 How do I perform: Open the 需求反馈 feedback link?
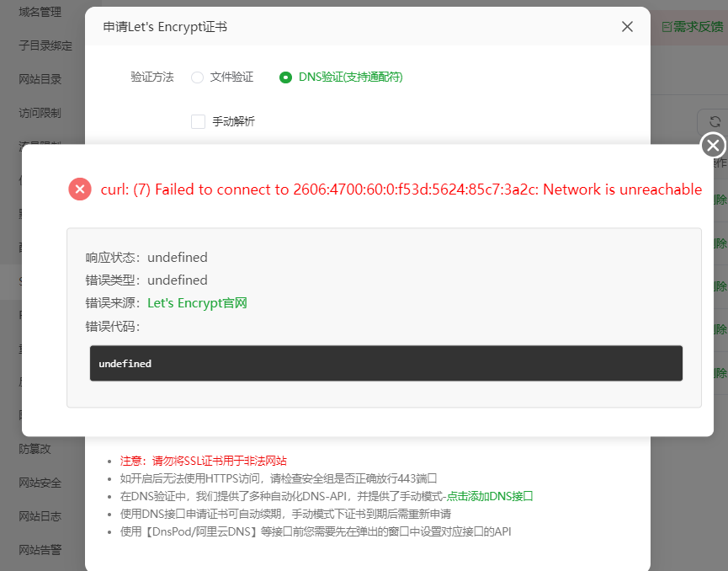(693, 27)
